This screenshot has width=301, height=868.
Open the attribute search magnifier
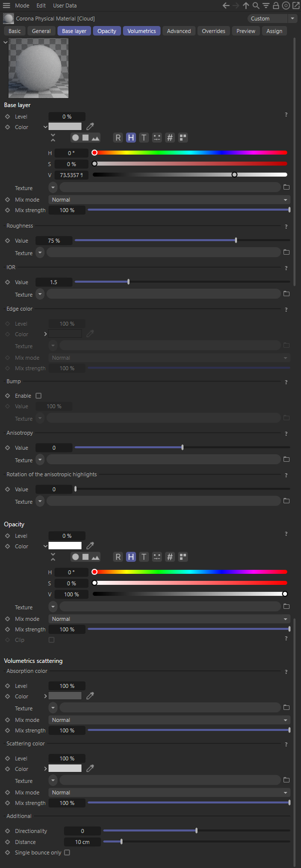[255, 6]
